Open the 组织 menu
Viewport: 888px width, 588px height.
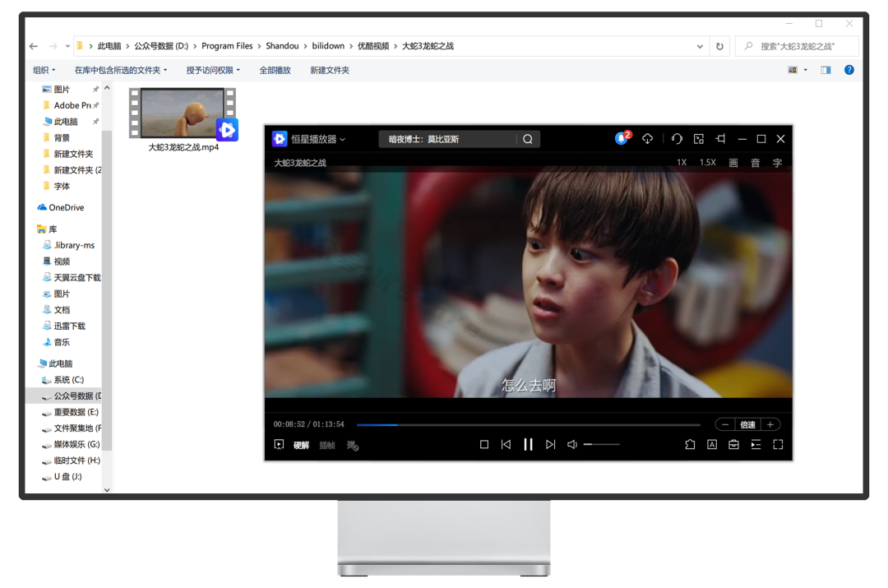pos(44,70)
